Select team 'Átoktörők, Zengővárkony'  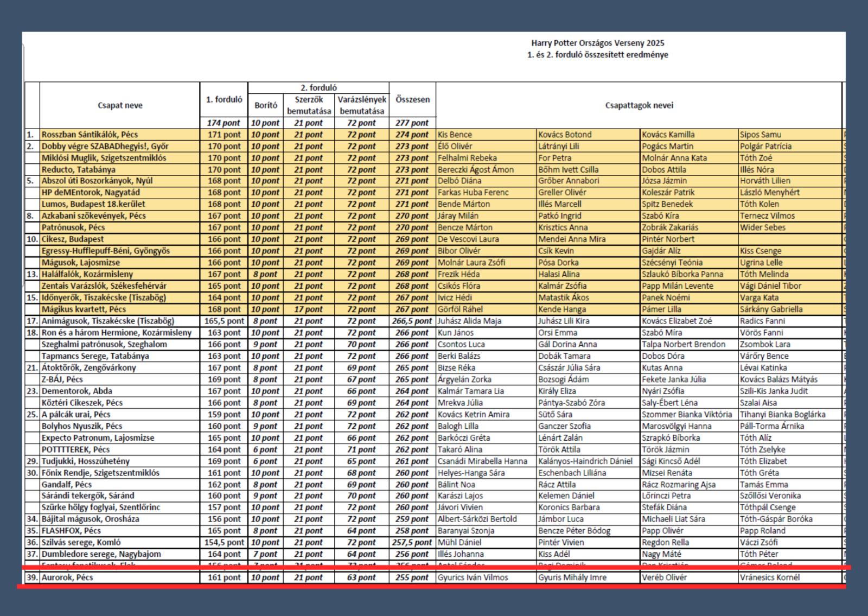(89, 367)
